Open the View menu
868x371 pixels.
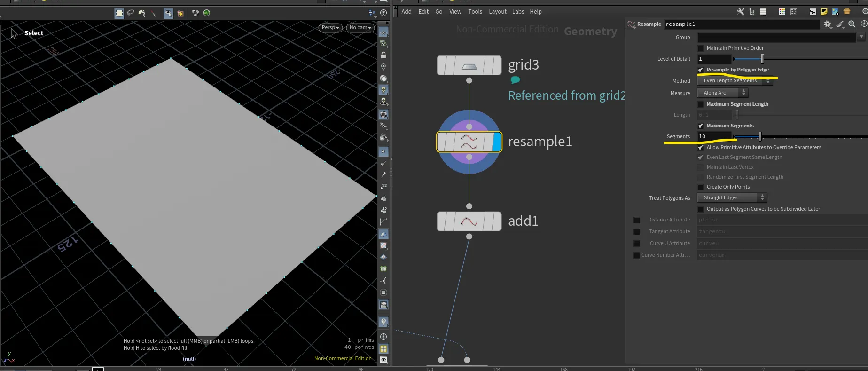point(455,12)
